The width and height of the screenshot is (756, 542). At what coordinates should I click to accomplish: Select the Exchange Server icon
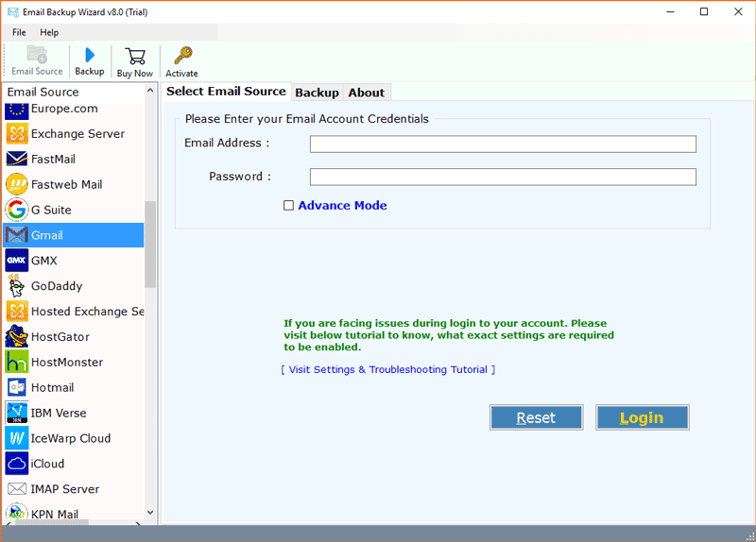pos(16,133)
